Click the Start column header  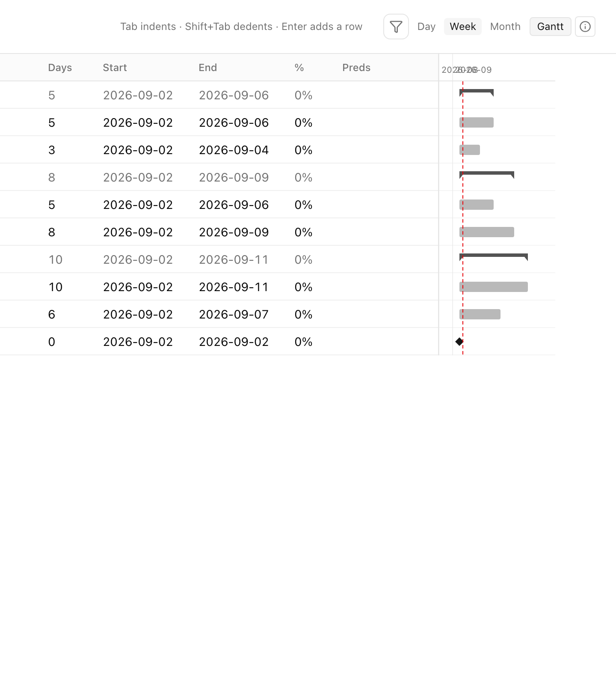[x=115, y=68]
